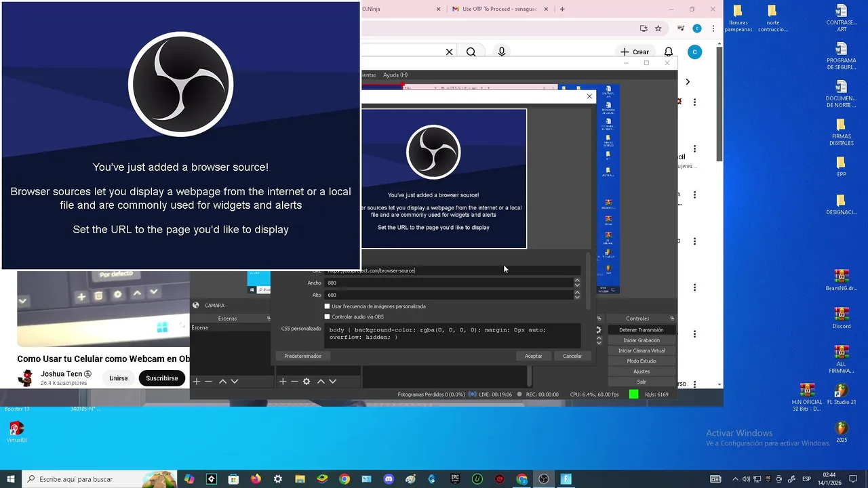Image resolution: width=868 pixels, height=488 pixels.
Task: Open the FIRMAS DIGITALES desktop folder
Action: [841, 132]
